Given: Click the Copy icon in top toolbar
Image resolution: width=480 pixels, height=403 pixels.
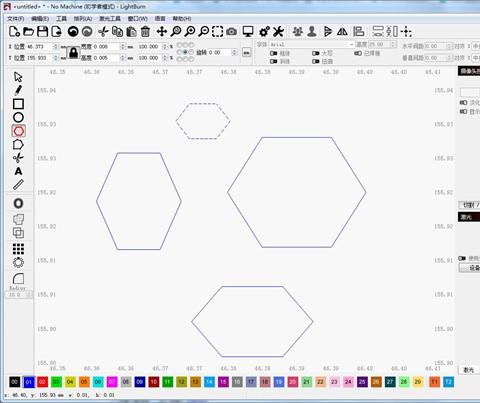Looking at the screenshot, I should point(117,32).
